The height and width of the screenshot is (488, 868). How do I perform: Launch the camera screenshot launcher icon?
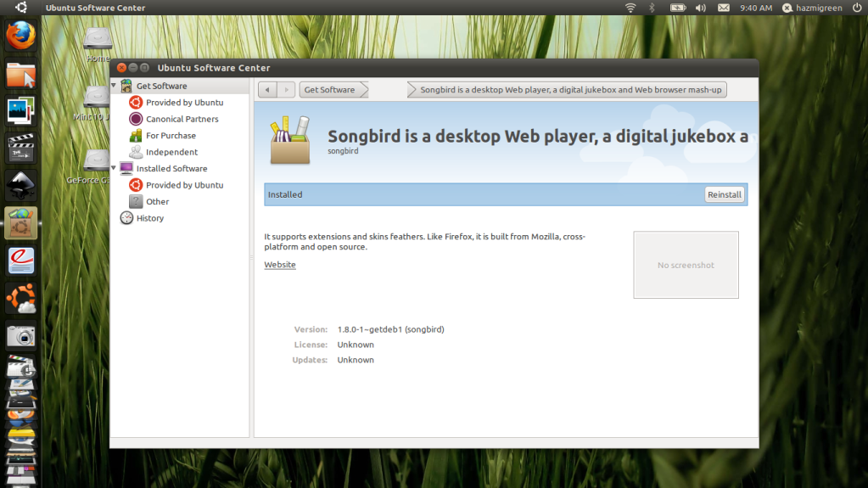(x=20, y=336)
